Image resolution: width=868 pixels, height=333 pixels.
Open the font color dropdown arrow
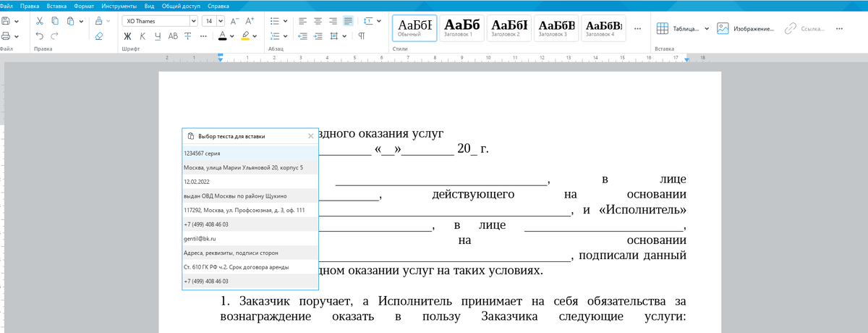232,35
